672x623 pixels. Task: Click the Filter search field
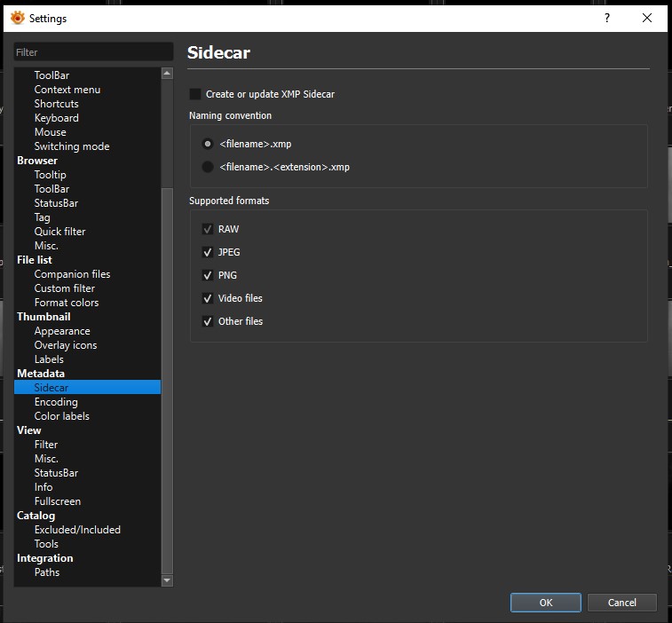(93, 52)
